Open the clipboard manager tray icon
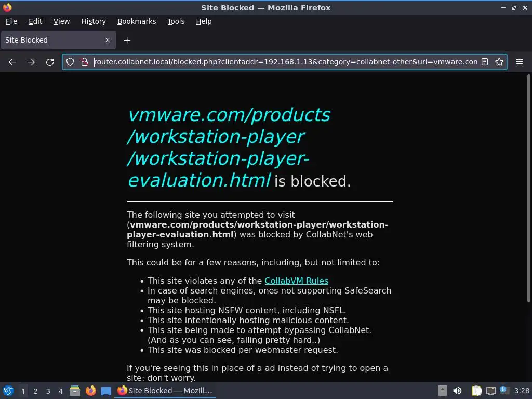The width and height of the screenshot is (532, 399). (476, 391)
